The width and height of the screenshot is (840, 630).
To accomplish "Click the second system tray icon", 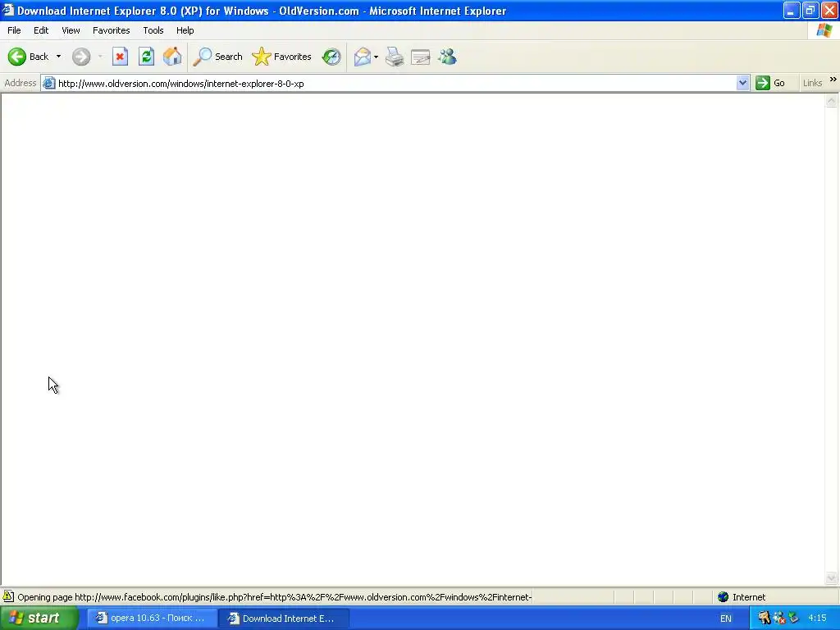I will (779, 619).
